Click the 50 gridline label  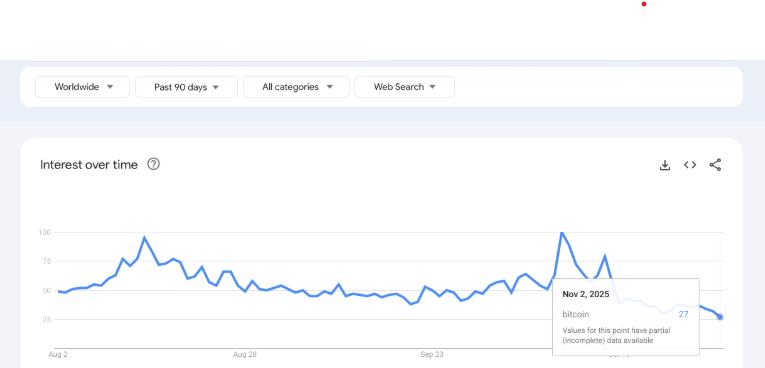(x=45, y=290)
